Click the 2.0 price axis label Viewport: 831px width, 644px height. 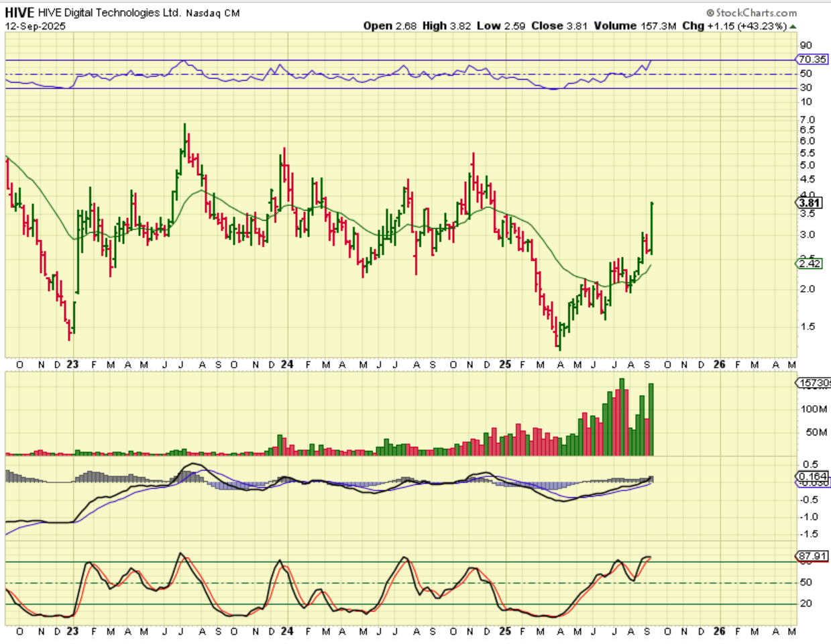pos(807,289)
